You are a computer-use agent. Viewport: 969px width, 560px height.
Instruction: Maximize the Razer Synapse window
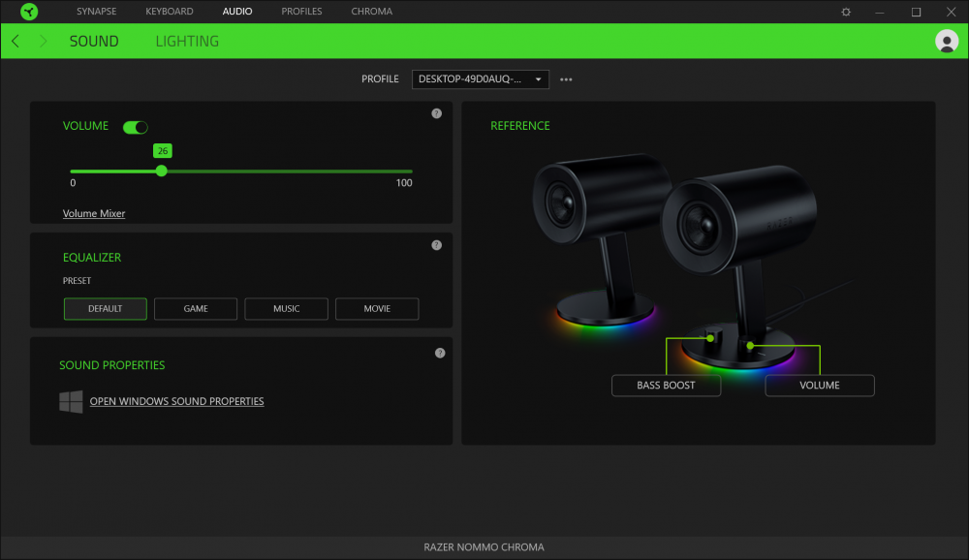tap(916, 12)
